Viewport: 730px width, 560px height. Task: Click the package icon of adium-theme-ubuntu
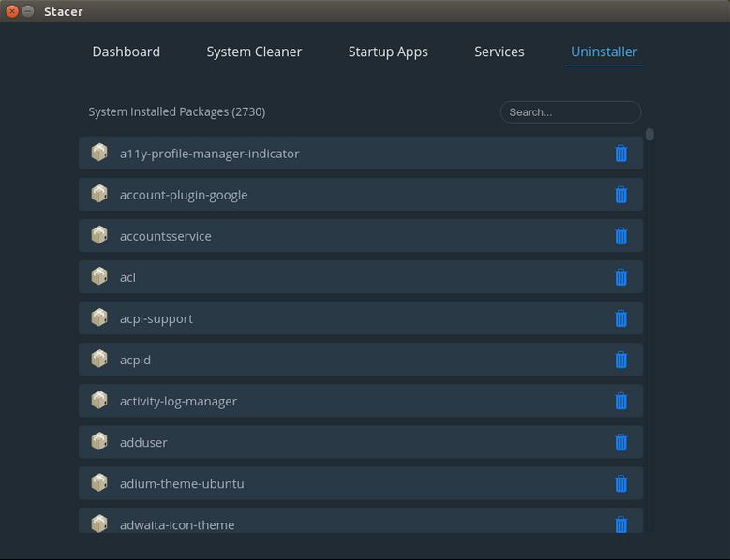(99, 483)
